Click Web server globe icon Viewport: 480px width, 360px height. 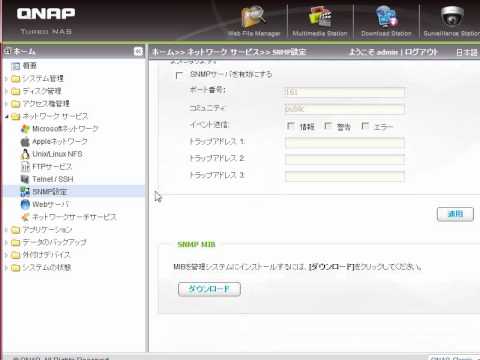pos(25,204)
